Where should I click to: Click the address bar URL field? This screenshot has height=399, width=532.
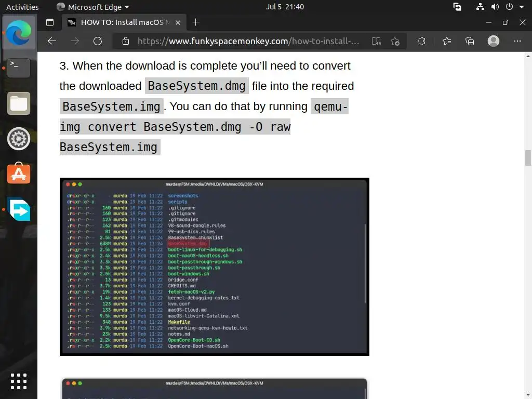(248, 42)
